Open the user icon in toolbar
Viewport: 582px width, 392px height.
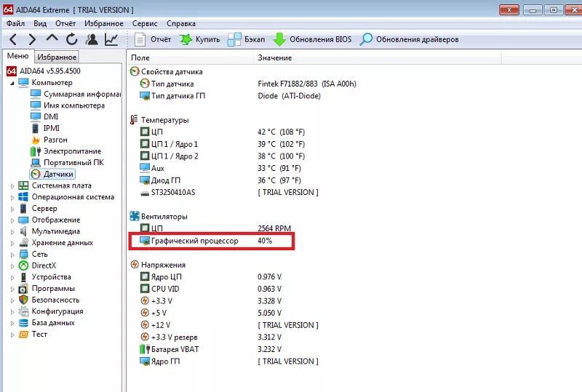tap(92, 39)
